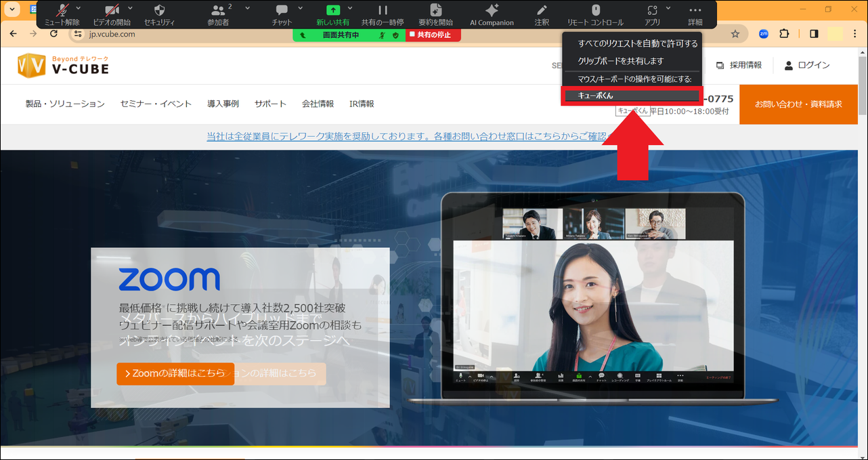868x460 pixels.
Task: Go back in the browser
Action: [13, 34]
